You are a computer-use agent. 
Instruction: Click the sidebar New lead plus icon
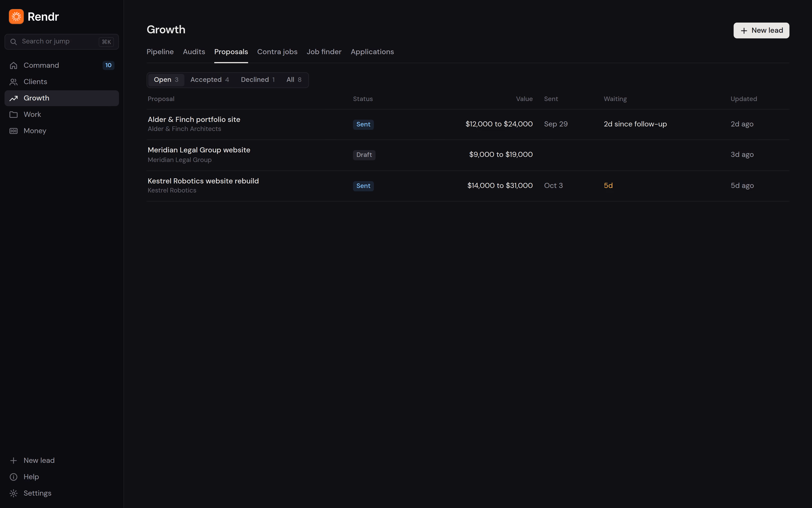point(13,461)
